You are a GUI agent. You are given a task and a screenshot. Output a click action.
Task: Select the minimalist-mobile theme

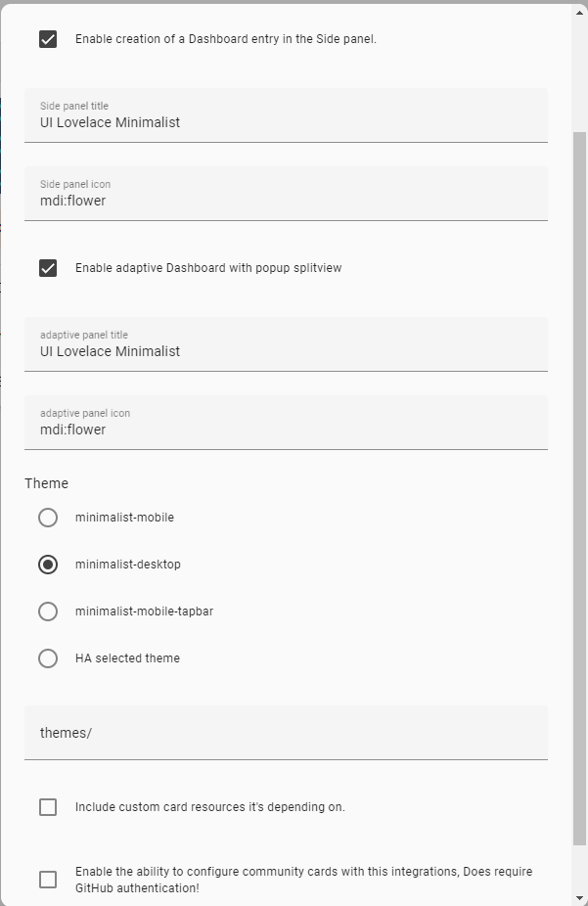[48, 517]
